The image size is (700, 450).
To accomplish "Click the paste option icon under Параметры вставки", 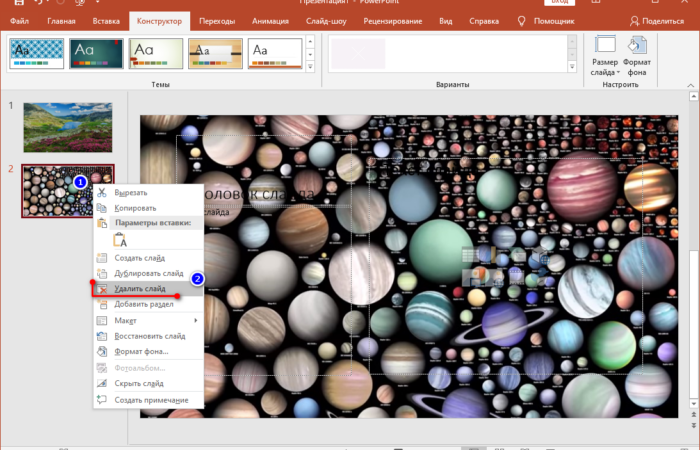I will [x=119, y=240].
